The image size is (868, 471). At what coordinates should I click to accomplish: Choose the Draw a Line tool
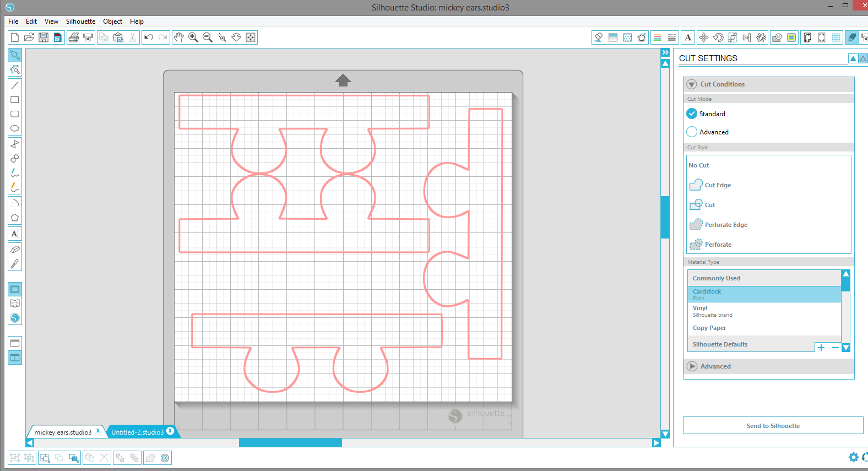point(15,85)
